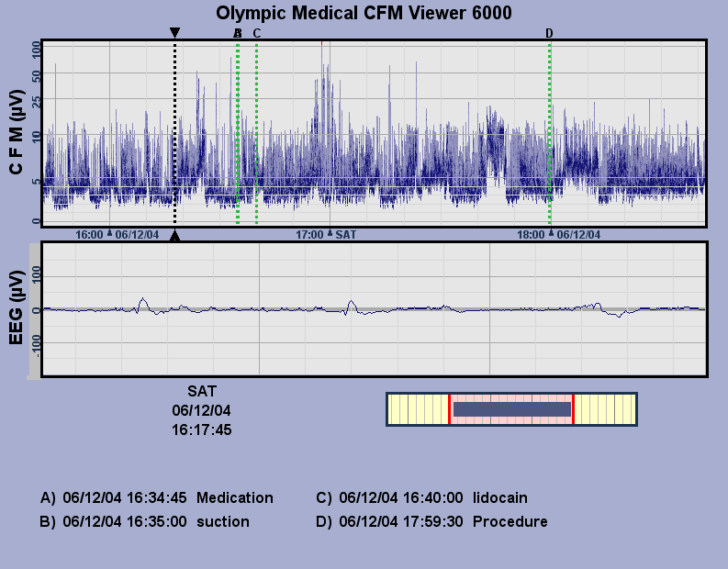
Task: Click the Olympic Medical CFM Viewer 6000 title
Action: tap(364, 13)
